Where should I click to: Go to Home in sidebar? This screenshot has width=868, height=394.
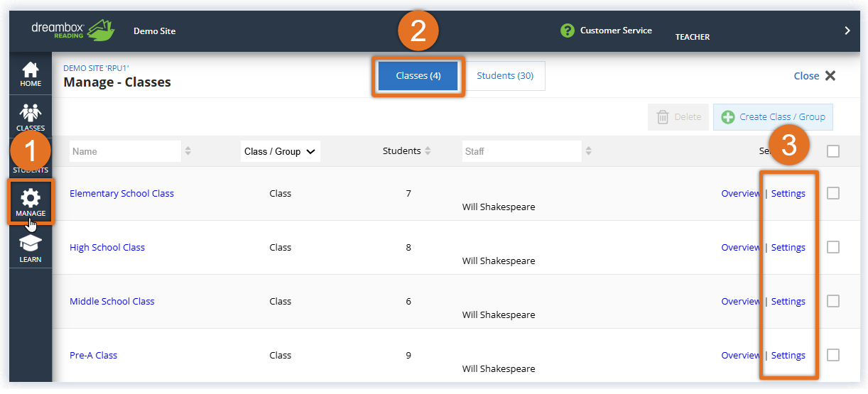(x=31, y=74)
